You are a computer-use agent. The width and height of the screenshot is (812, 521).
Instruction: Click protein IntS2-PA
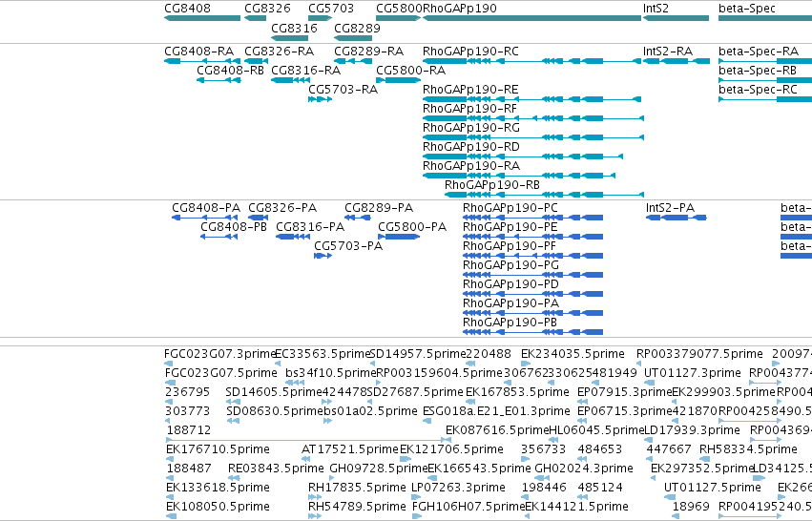677,218
